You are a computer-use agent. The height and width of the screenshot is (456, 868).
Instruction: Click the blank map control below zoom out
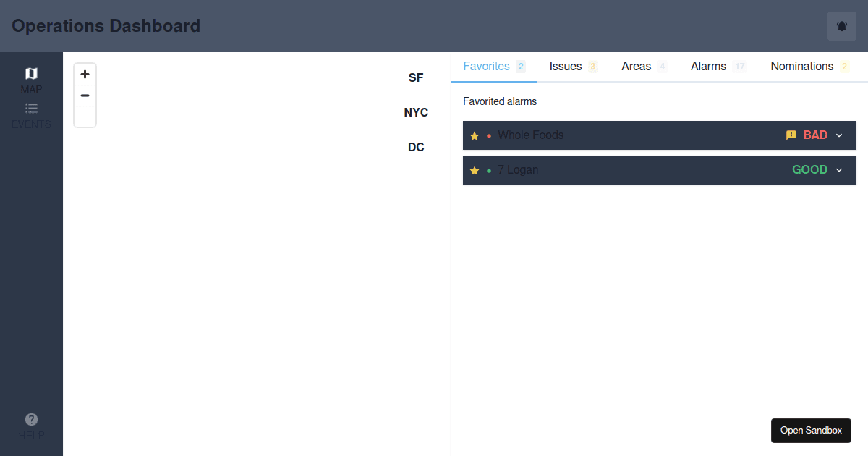[85, 117]
